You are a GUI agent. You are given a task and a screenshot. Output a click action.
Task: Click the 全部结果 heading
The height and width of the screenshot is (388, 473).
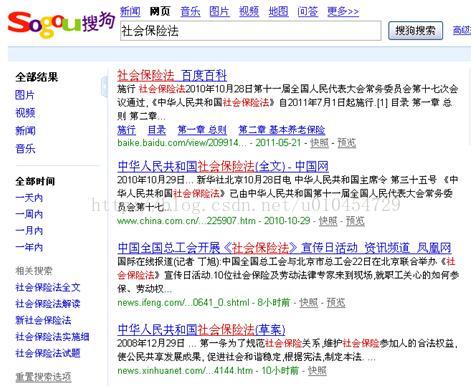(37, 77)
